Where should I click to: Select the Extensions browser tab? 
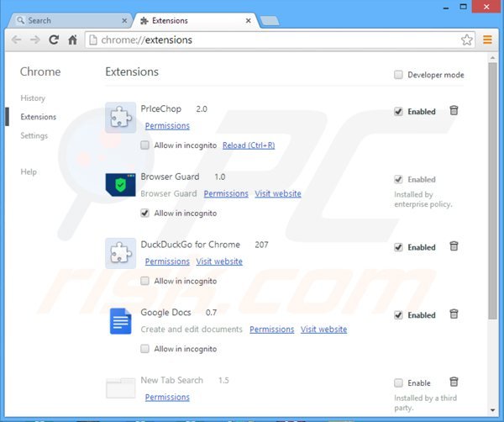(195, 21)
